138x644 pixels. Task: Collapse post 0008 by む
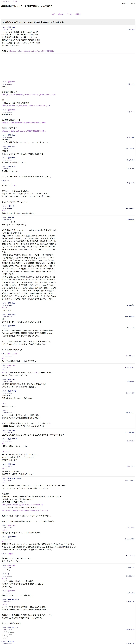pyautogui.click(x=2, y=181)
